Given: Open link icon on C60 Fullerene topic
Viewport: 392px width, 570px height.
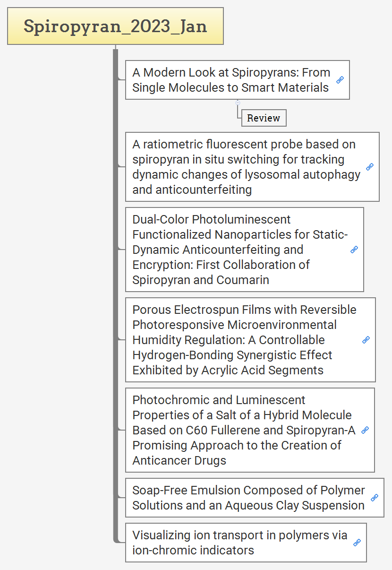Looking at the screenshot, I should coord(365,430).
